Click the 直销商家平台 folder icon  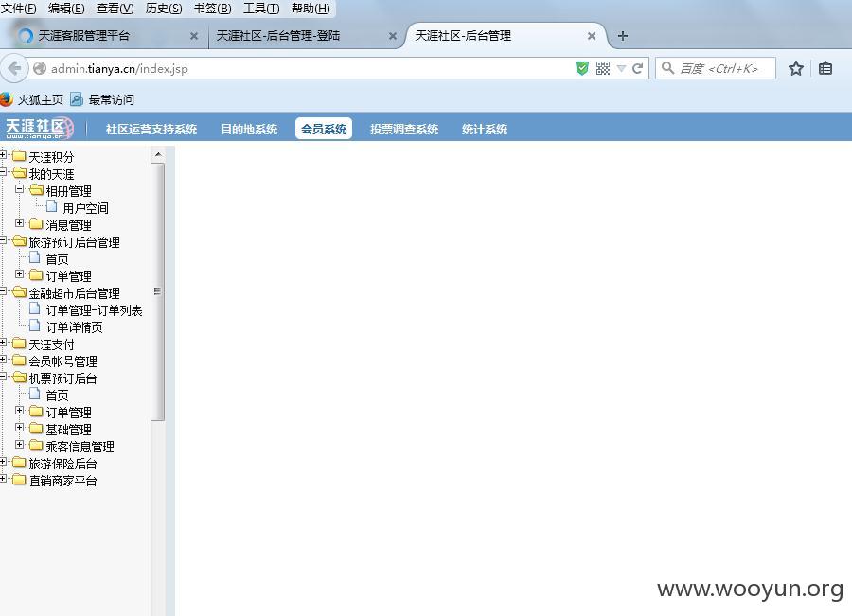pyautogui.click(x=19, y=479)
